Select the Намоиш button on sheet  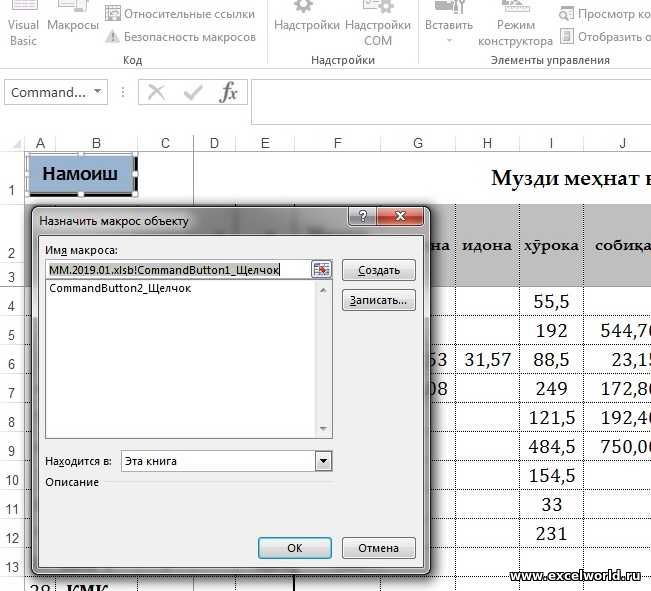pyautogui.click(x=81, y=174)
